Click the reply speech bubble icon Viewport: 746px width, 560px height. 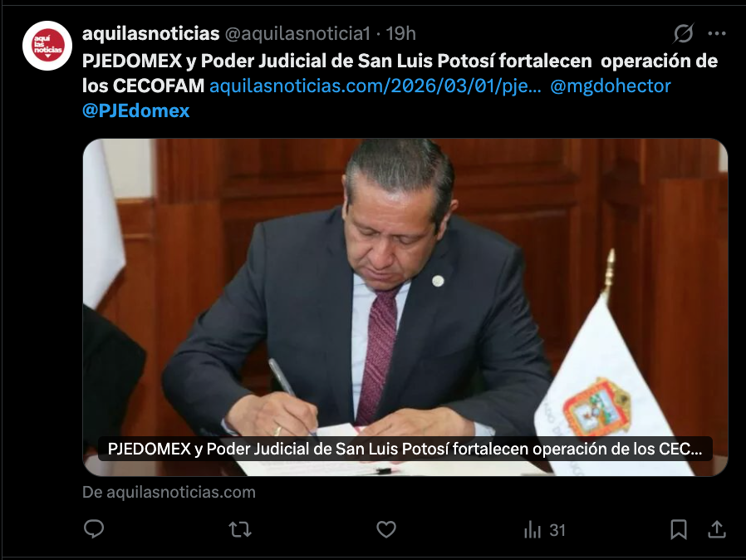94,529
